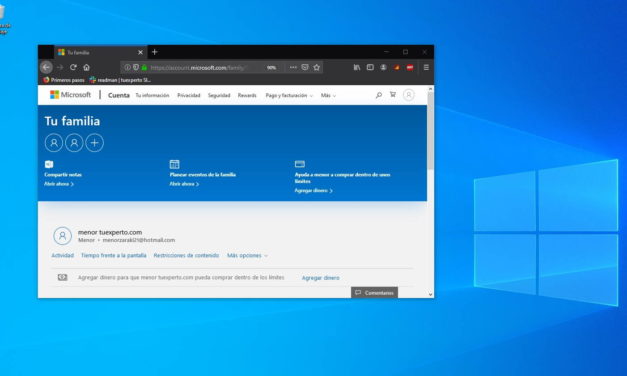The height and width of the screenshot is (376, 627).
Task: Click the red extension icon in the toolbar
Action: click(x=410, y=68)
